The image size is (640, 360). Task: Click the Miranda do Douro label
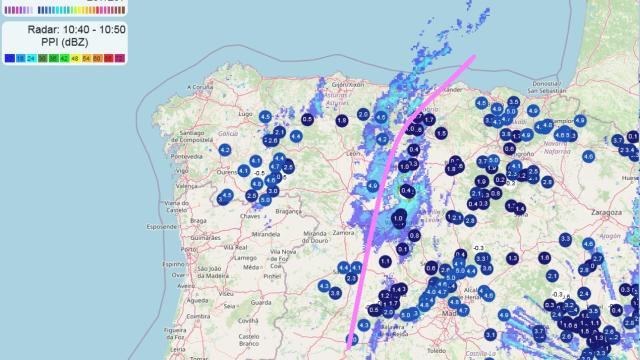(315, 237)
